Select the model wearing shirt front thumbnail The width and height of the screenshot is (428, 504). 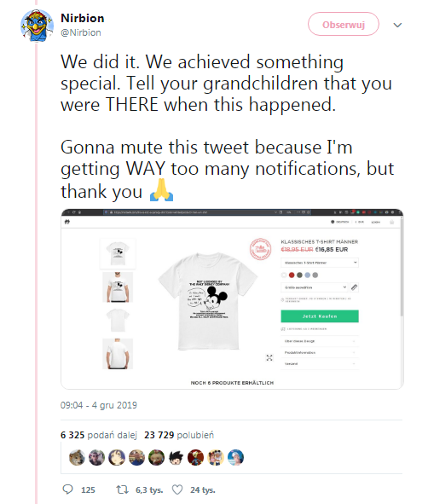click(118, 287)
